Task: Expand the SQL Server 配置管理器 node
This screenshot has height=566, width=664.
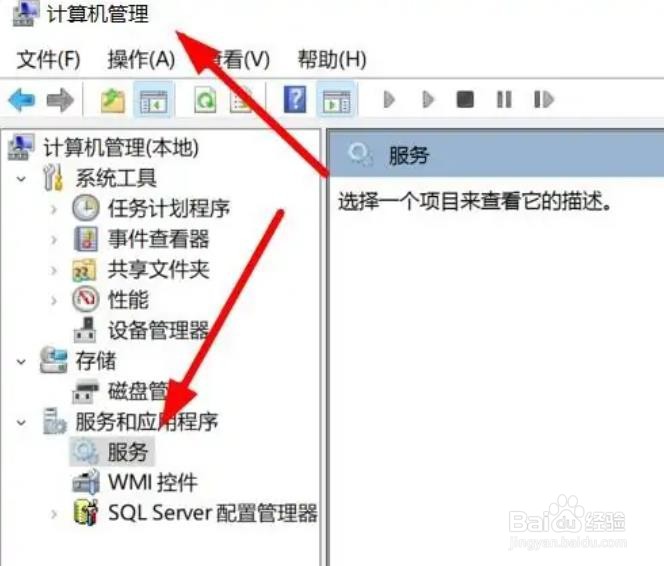Action: click(x=54, y=514)
